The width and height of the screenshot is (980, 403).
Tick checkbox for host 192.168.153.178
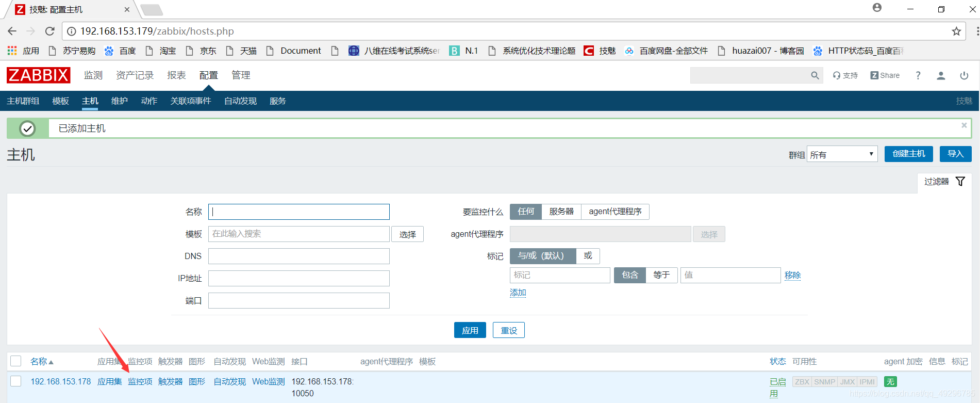16,381
